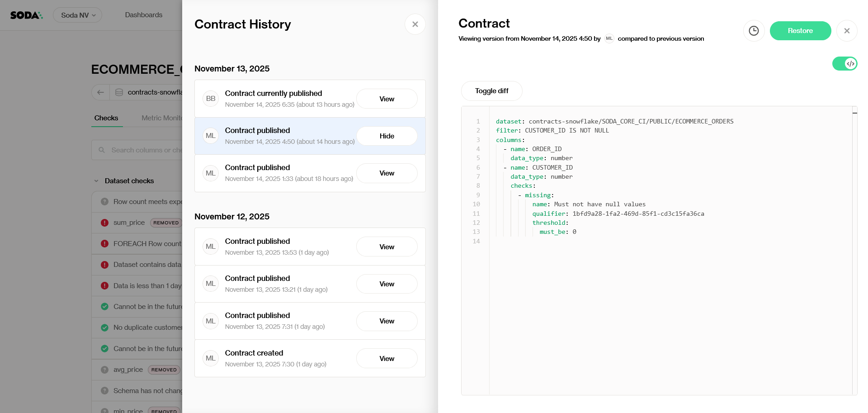Image resolution: width=868 pixels, height=413 pixels.
Task: Toggle the code view switch
Action: 844,64
